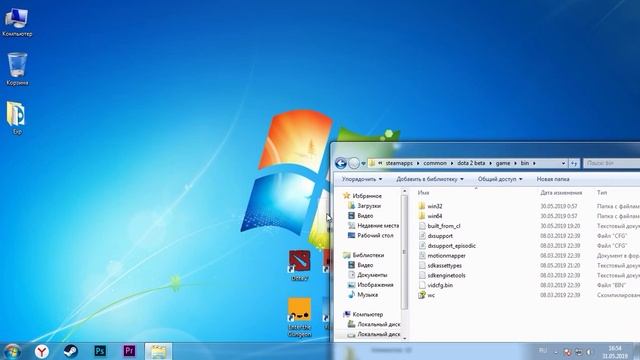The height and width of the screenshot is (360, 640).
Task: Click the navigation pane scrollbar
Action: (x=404, y=252)
